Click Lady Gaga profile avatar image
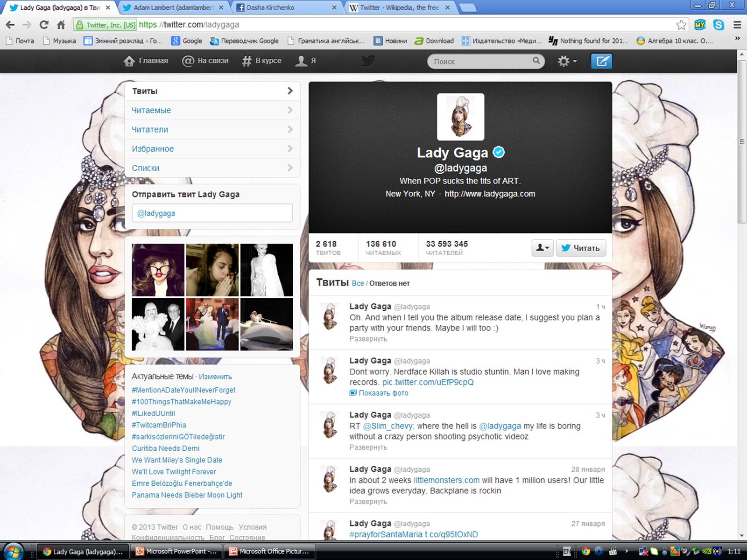Screen dimensions: 747x560 (460, 117)
